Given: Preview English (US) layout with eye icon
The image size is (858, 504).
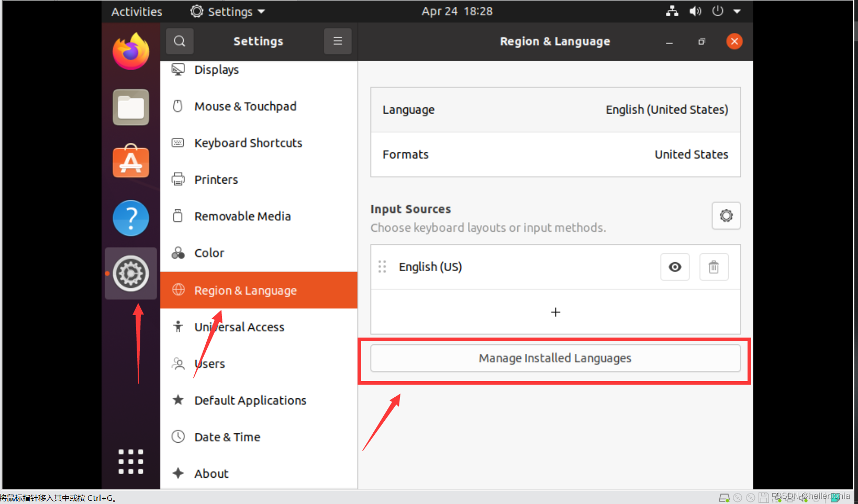Looking at the screenshot, I should coord(674,267).
